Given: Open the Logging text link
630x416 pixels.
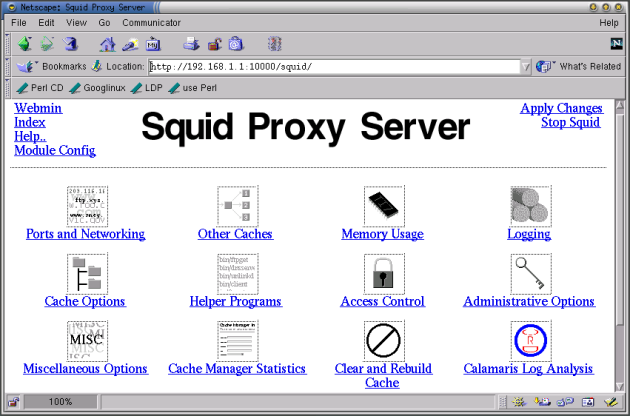Looking at the screenshot, I should point(529,234).
